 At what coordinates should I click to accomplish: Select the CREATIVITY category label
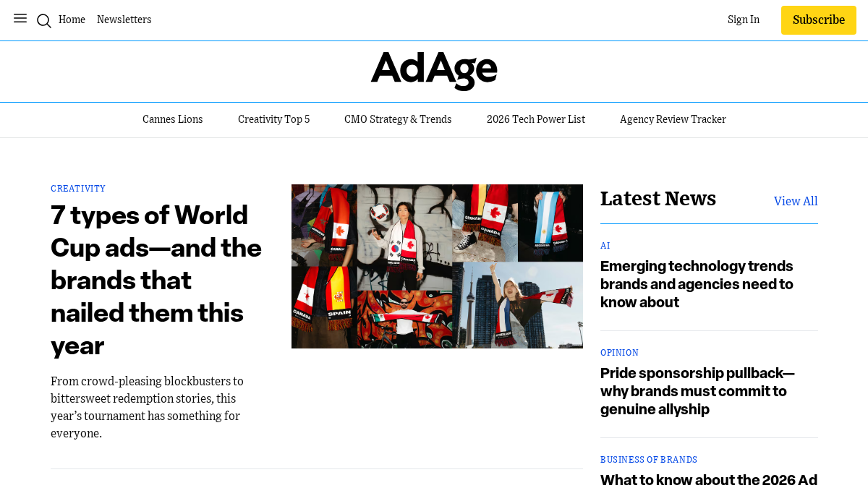point(78,189)
